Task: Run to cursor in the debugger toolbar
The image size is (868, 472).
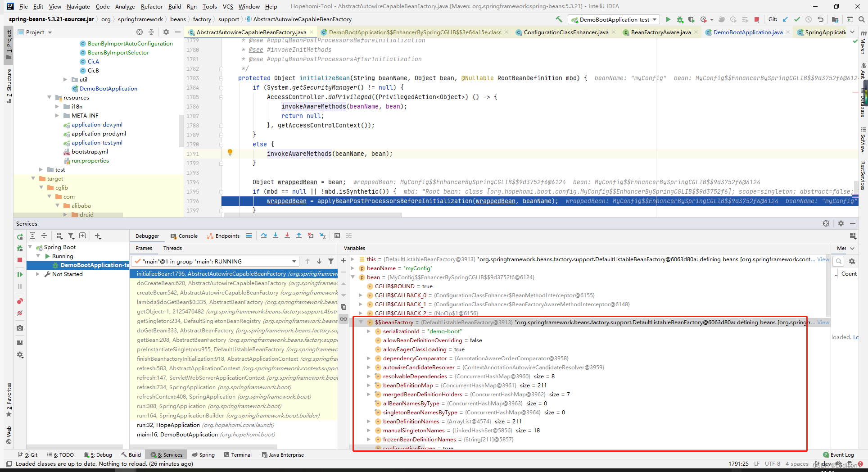Action: pos(322,236)
